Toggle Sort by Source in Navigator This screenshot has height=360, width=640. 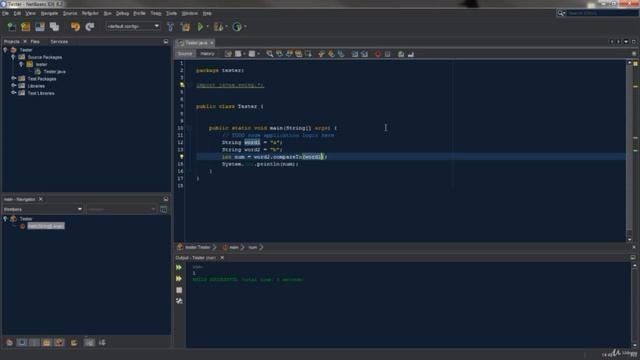coord(102,342)
